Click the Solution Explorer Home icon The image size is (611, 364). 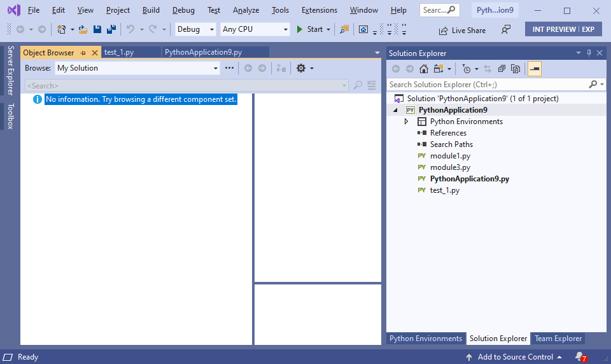[x=424, y=69]
